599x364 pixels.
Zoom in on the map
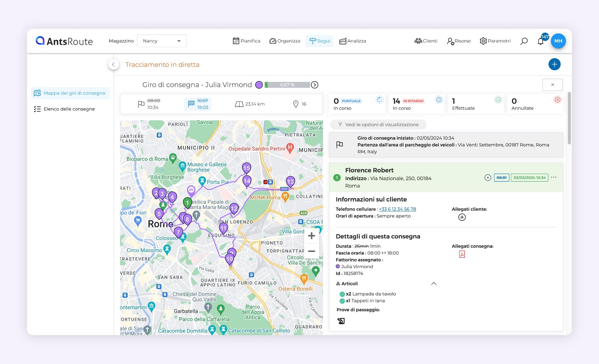312,236
